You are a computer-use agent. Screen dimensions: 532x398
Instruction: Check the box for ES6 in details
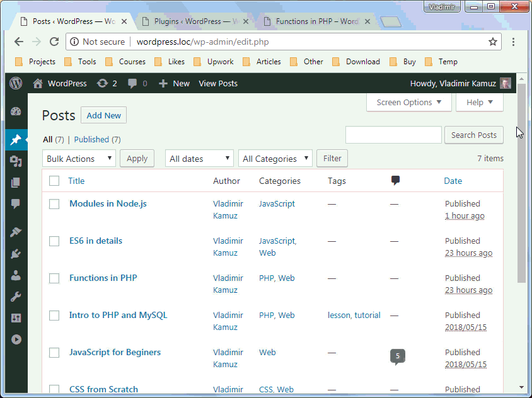click(x=54, y=241)
